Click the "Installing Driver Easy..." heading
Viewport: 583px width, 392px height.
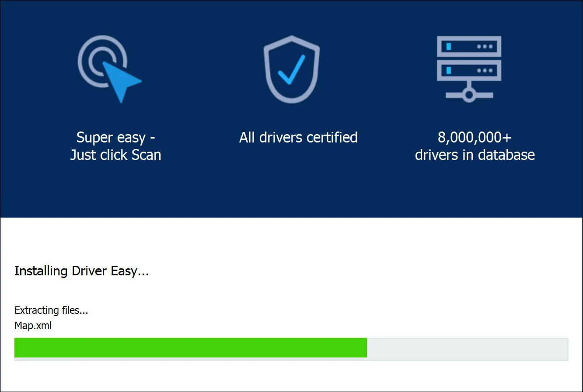point(82,271)
